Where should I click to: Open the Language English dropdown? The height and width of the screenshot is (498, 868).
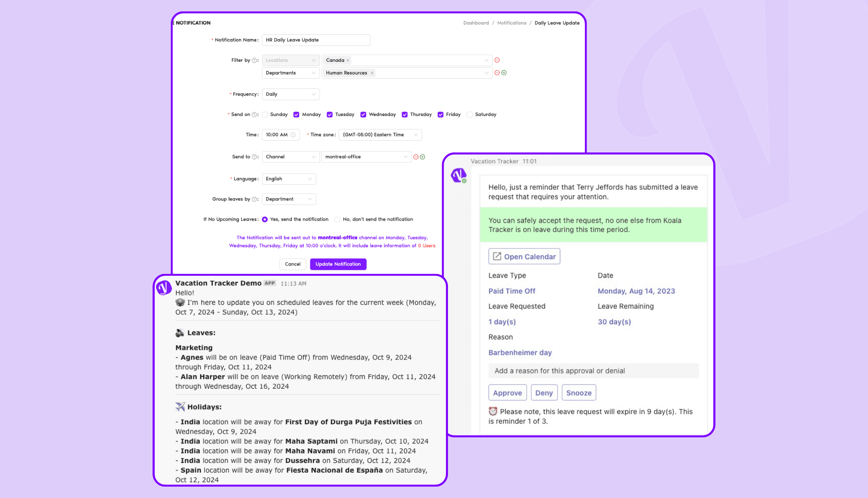(x=289, y=179)
